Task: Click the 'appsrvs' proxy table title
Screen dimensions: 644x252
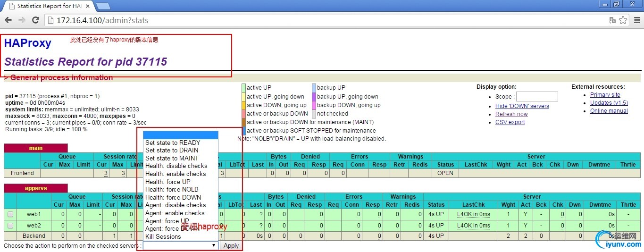Action: [x=36, y=188]
